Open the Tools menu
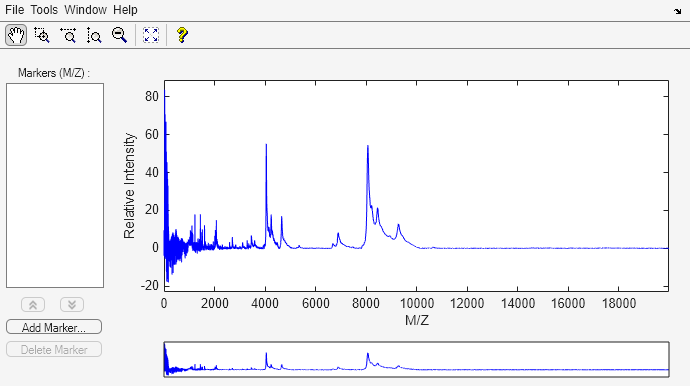The height and width of the screenshot is (386, 690). 44,10
